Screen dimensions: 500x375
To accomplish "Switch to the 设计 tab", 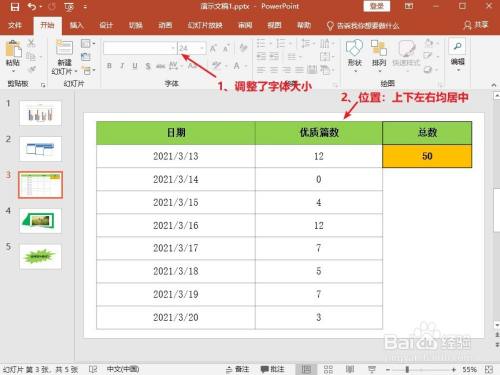I will pyautogui.click(x=106, y=25).
